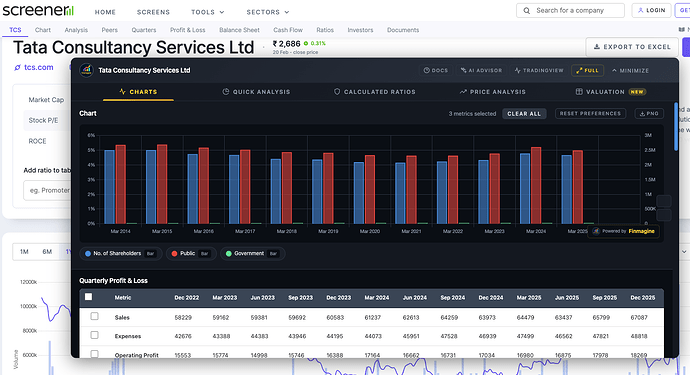Click the Dec 2022 Expenses value 42676
The height and width of the screenshot is (375, 690).
[x=183, y=336]
